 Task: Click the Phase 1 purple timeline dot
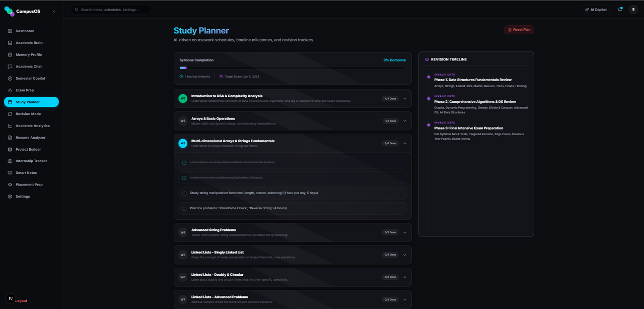428,77
